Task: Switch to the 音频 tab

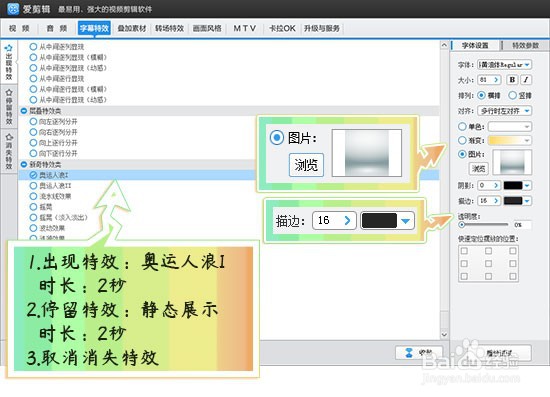Action: coord(56,28)
